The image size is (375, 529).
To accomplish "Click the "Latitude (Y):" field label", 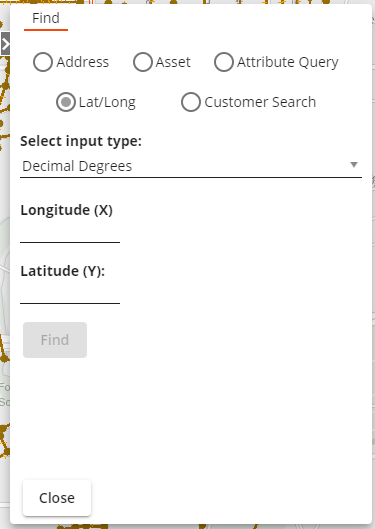I will tap(63, 271).
